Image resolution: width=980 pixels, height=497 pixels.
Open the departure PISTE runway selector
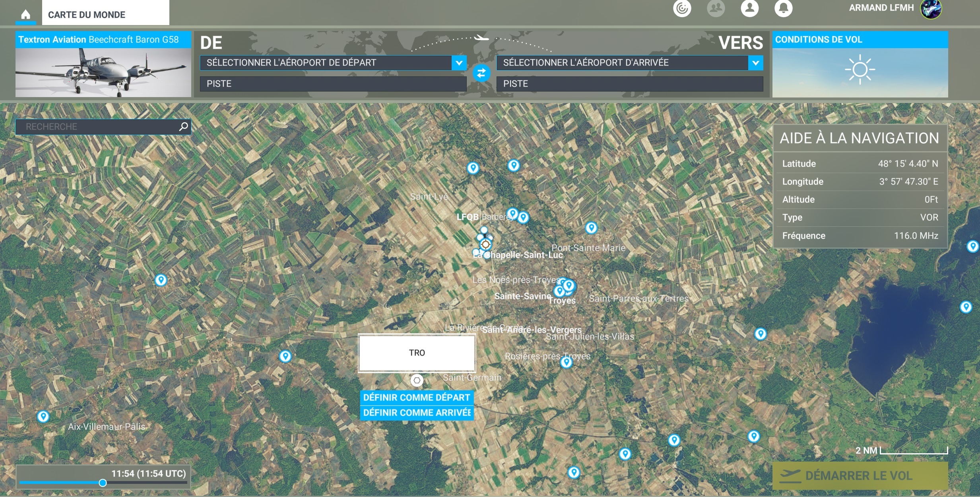333,84
